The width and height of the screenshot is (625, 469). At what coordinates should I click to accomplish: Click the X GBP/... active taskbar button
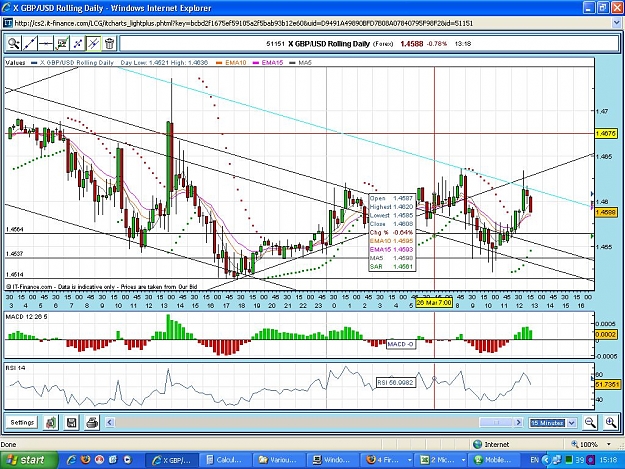click(x=171, y=460)
